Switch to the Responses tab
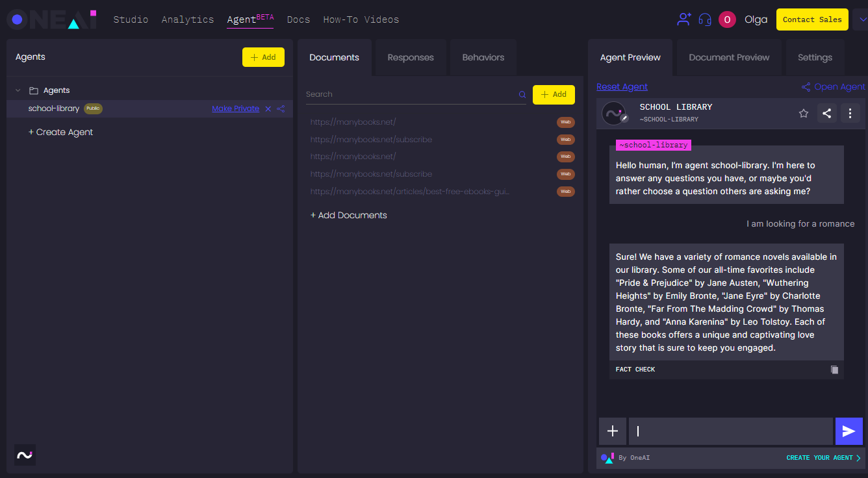 [411, 57]
